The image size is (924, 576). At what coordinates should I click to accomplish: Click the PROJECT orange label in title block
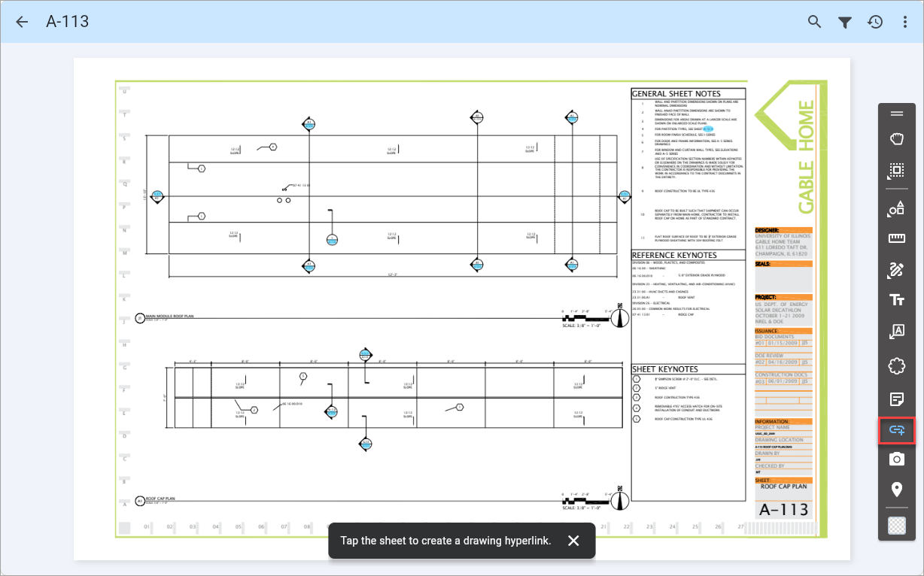click(783, 297)
